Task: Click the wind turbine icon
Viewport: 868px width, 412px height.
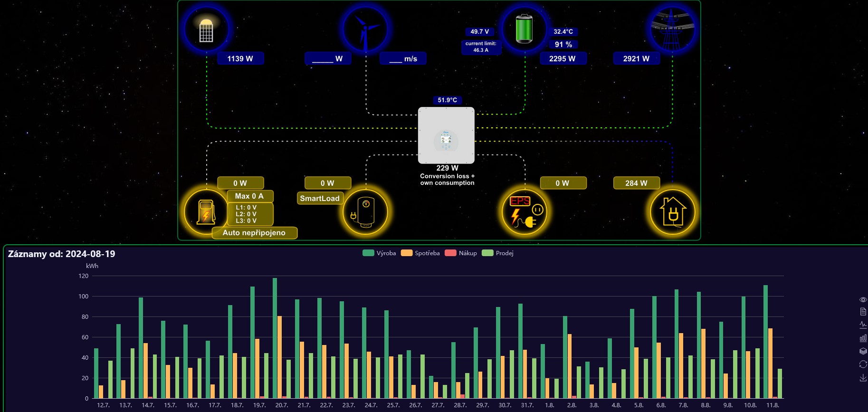Action: pos(365,29)
